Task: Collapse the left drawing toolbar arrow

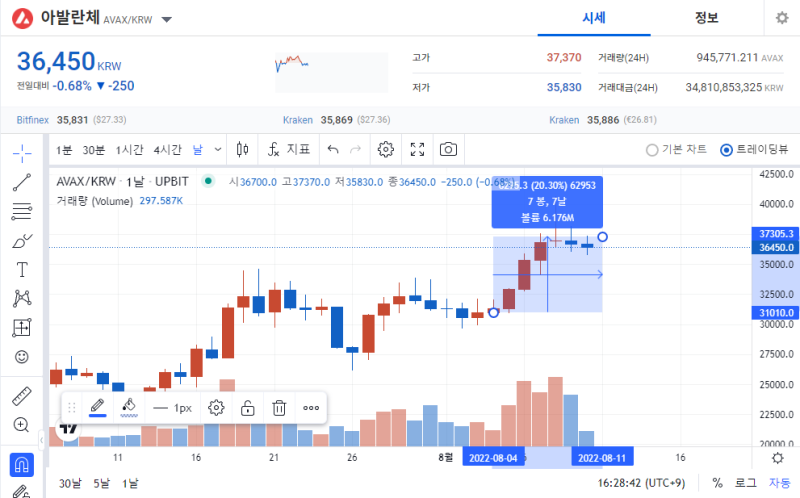Action: tap(42, 440)
